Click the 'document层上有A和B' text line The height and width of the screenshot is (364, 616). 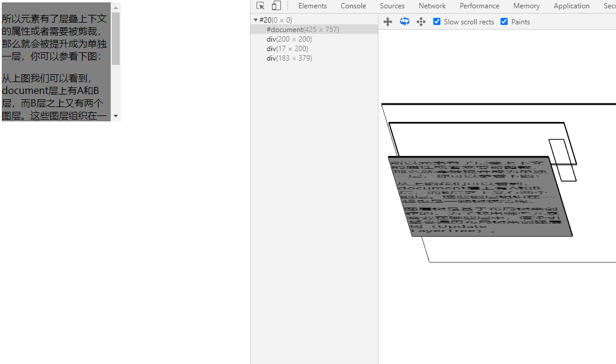pos(50,91)
